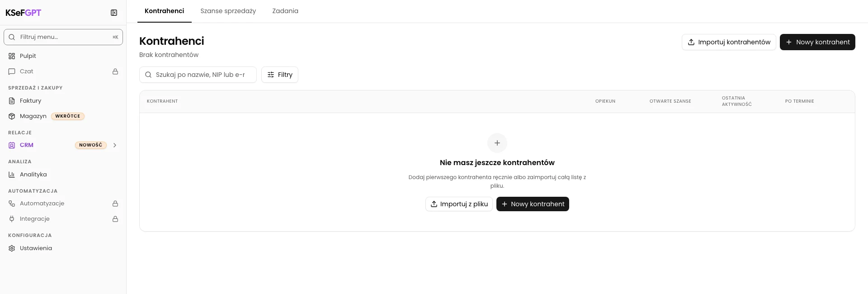
Task: Click the Analityka chart icon
Action: point(12,175)
